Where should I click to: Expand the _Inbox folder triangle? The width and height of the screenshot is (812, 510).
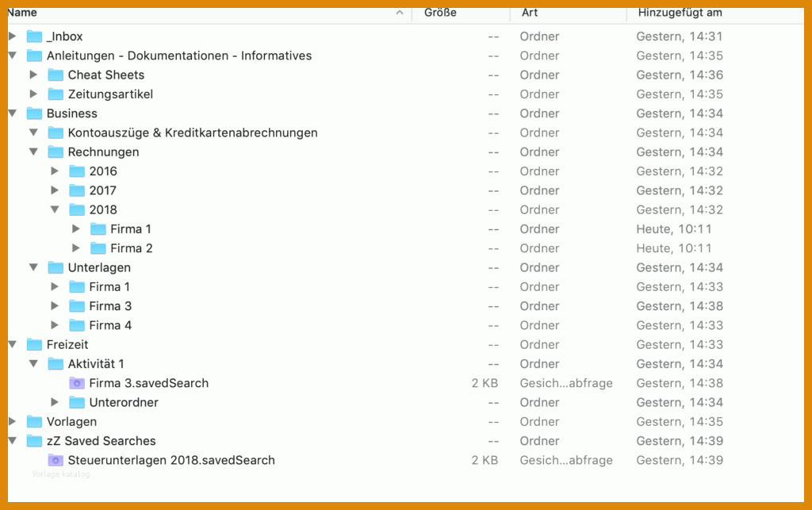[13, 36]
